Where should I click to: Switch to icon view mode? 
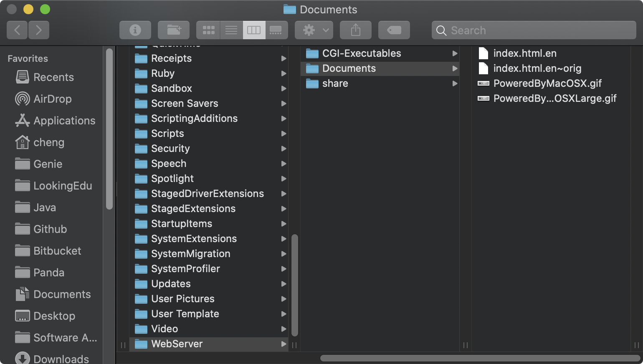[x=208, y=30]
